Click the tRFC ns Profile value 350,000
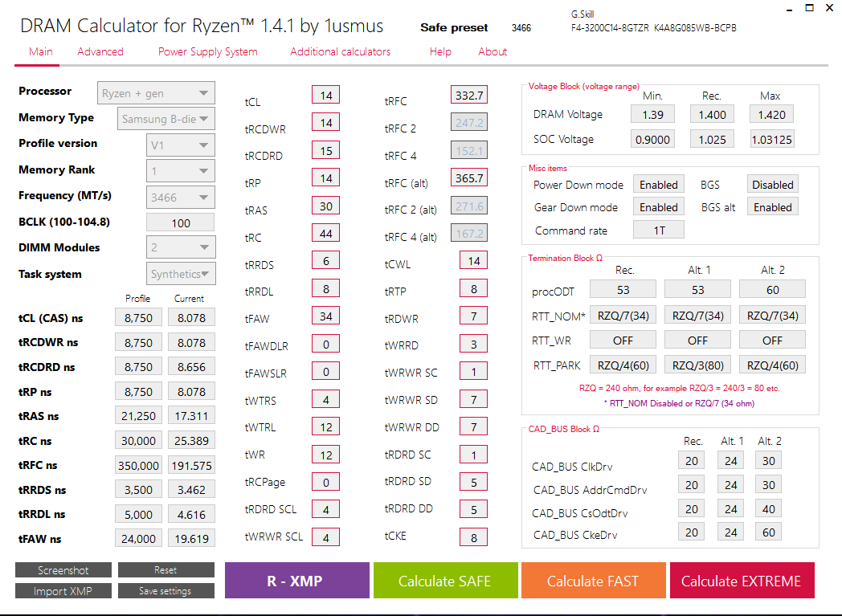Viewport: 842px width, 616px height. (x=138, y=465)
